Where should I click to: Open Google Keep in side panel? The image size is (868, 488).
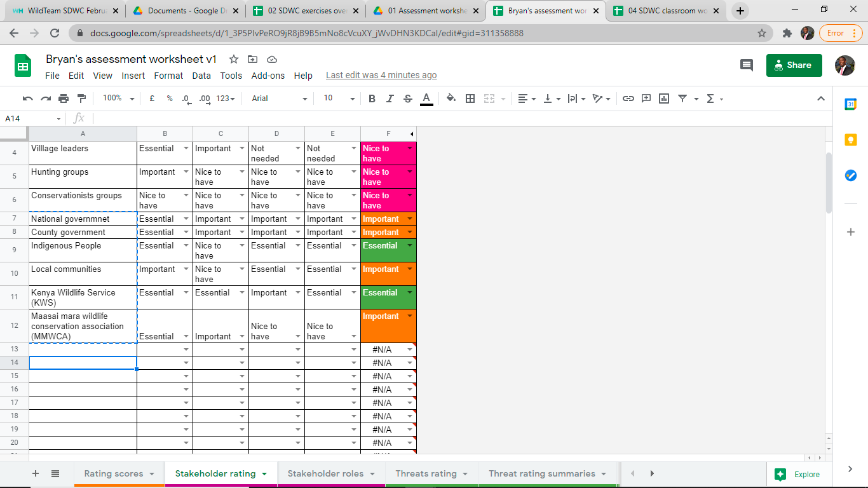coord(851,140)
